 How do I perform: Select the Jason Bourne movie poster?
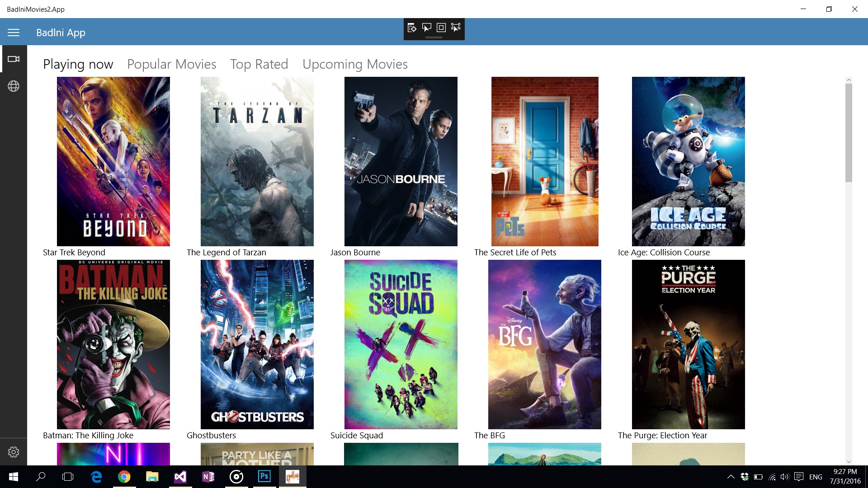tap(401, 161)
